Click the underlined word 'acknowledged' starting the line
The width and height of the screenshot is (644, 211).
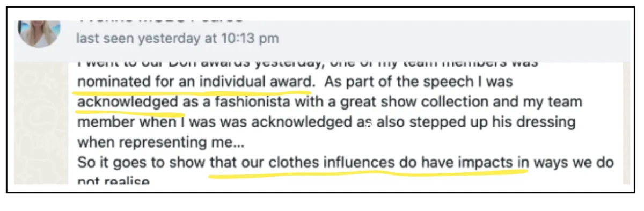(x=128, y=101)
